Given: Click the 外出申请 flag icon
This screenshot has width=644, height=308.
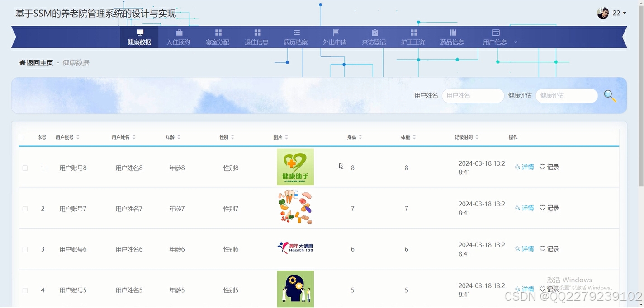Looking at the screenshot, I should [x=335, y=33].
